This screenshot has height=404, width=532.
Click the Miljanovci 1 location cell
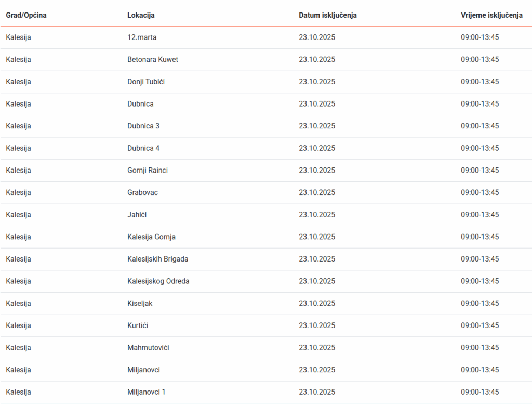pyautogui.click(x=146, y=392)
